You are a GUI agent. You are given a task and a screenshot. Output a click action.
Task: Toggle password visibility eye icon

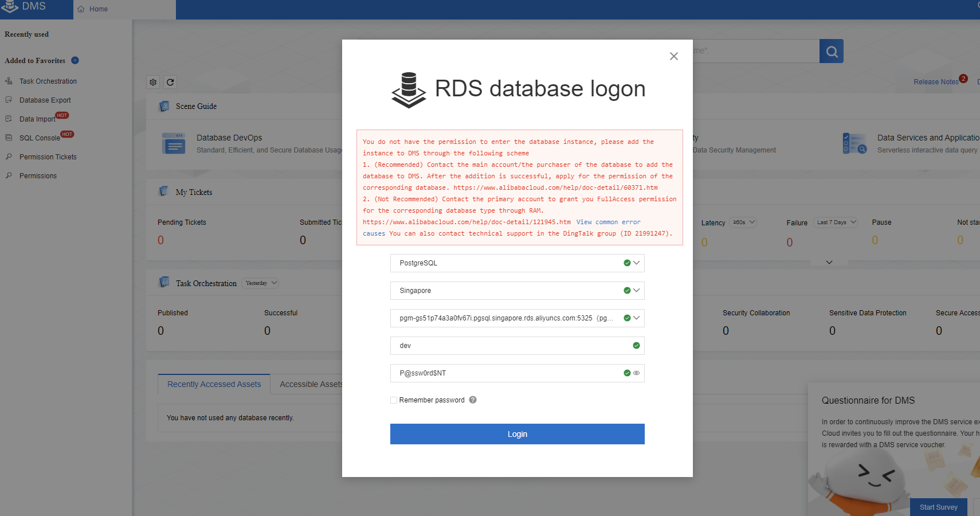pos(637,373)
